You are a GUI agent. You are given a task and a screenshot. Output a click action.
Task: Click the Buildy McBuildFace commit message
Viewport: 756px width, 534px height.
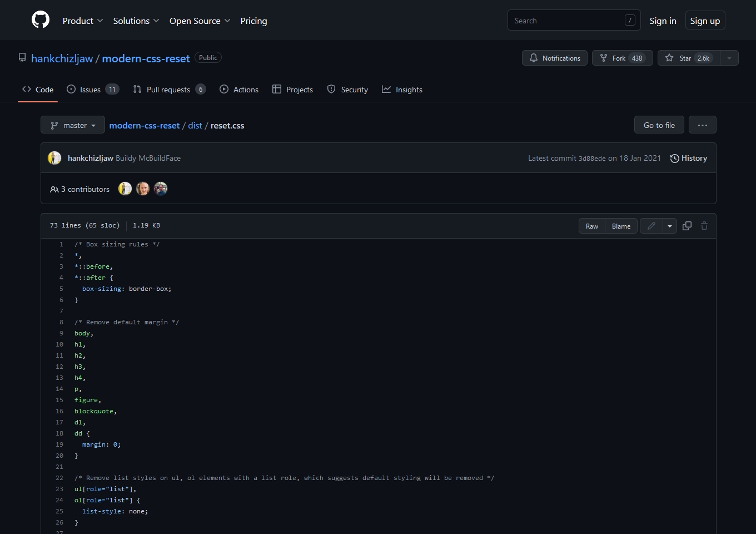[x=148, y=158]
